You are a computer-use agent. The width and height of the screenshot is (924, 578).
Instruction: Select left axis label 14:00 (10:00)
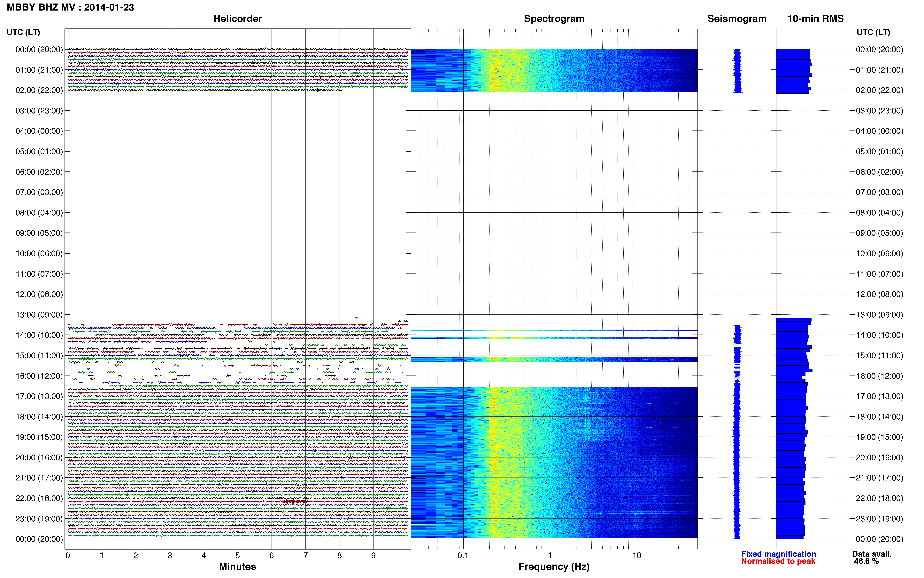pos(39,335)
